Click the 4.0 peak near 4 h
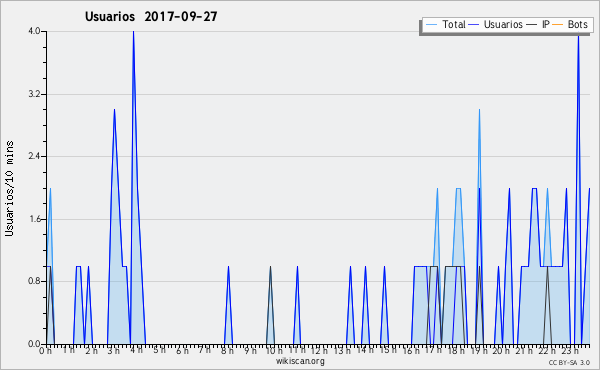This screenshot has width=600, height=370. 133,32
